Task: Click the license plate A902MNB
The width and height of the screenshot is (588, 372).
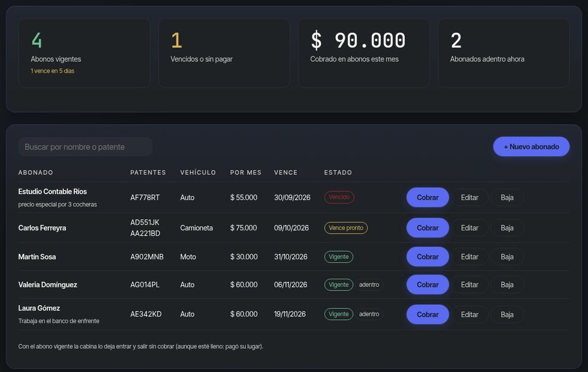Action: [147, 257]
